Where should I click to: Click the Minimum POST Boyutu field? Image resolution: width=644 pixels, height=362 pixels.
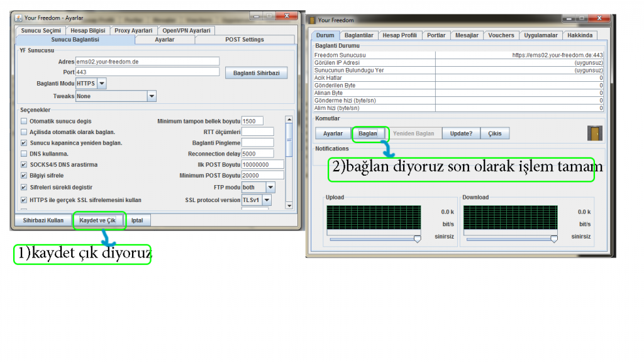[262, 175]
